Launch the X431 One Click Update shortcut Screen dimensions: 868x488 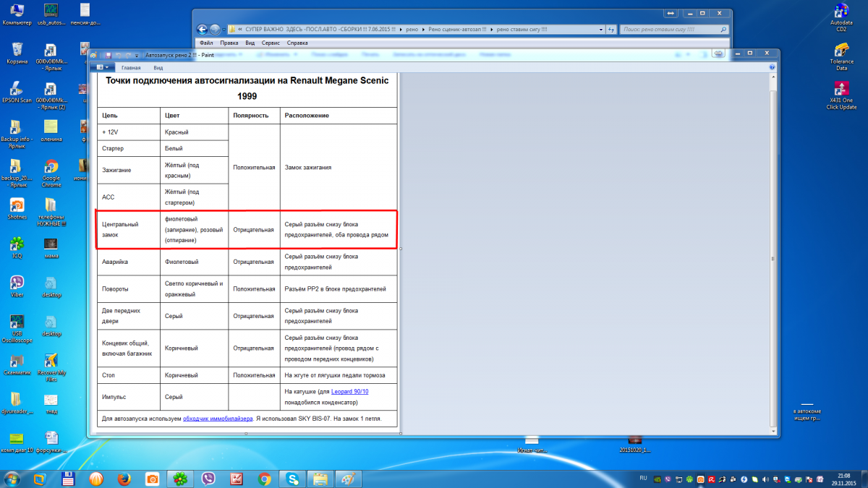[841, 96]
